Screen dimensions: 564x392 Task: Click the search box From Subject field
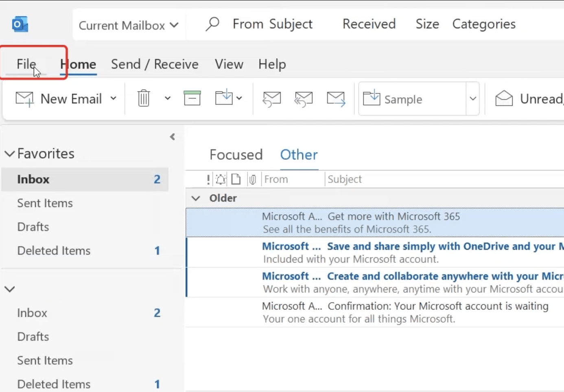[x=273, y=24]
